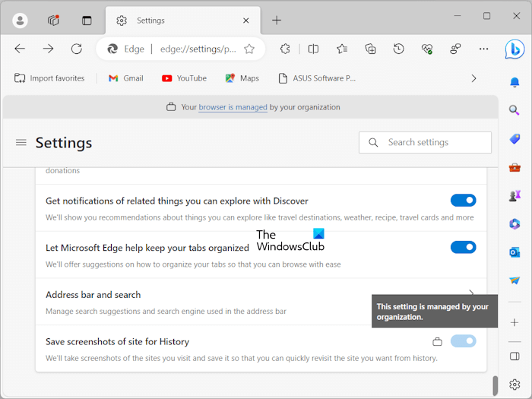
Task: Expand the Address bar and search row
Action: point(472,294)
